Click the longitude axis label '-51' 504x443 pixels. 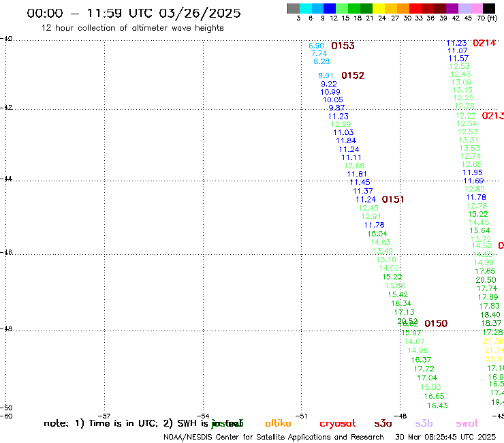(302, 416)
